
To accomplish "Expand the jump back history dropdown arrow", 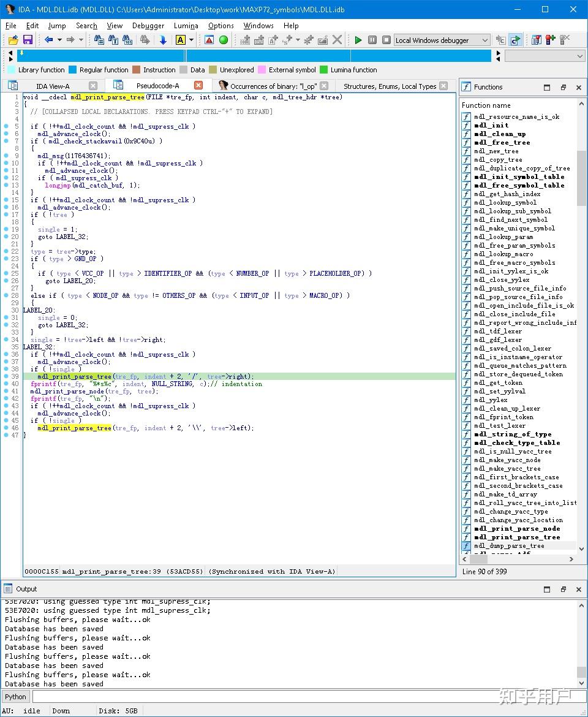I will (x=59, y=40).
